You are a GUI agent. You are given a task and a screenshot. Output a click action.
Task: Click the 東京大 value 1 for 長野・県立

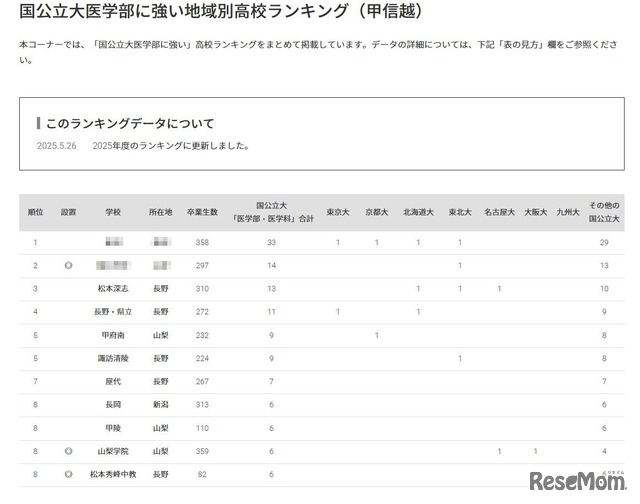[x=338, y=312]
